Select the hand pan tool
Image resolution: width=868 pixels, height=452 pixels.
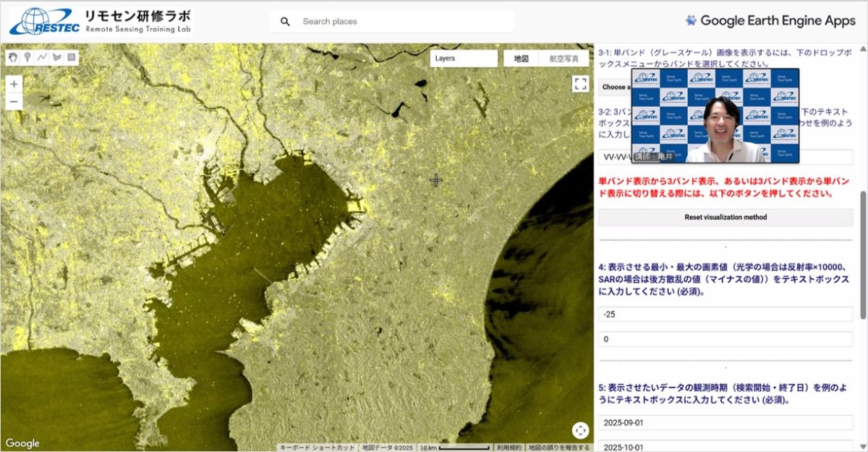tap(13, 57)
